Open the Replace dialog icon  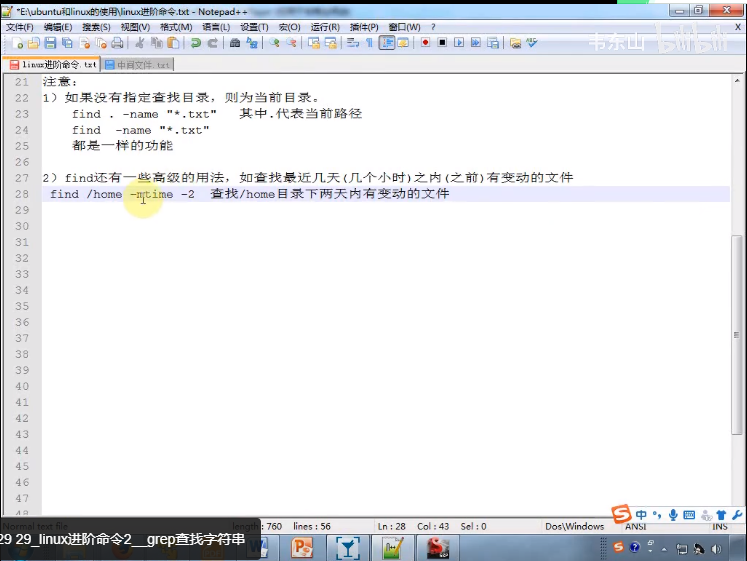(252, 43)
